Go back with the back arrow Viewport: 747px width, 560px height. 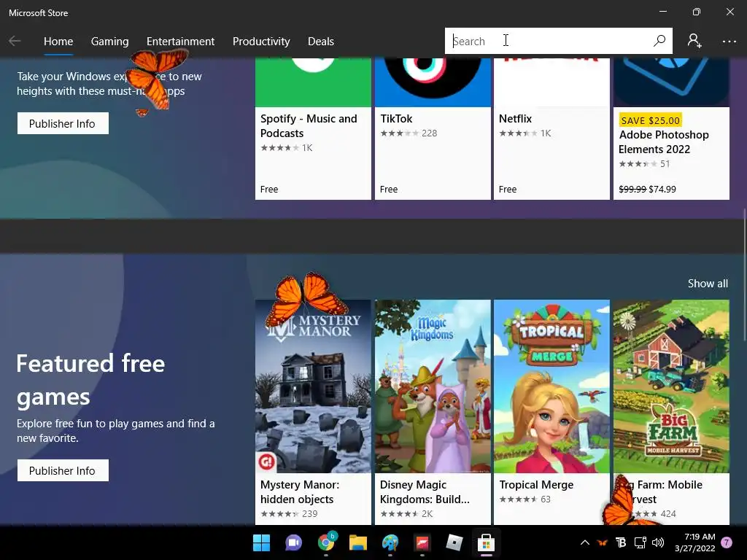click(x=15, y=41)
